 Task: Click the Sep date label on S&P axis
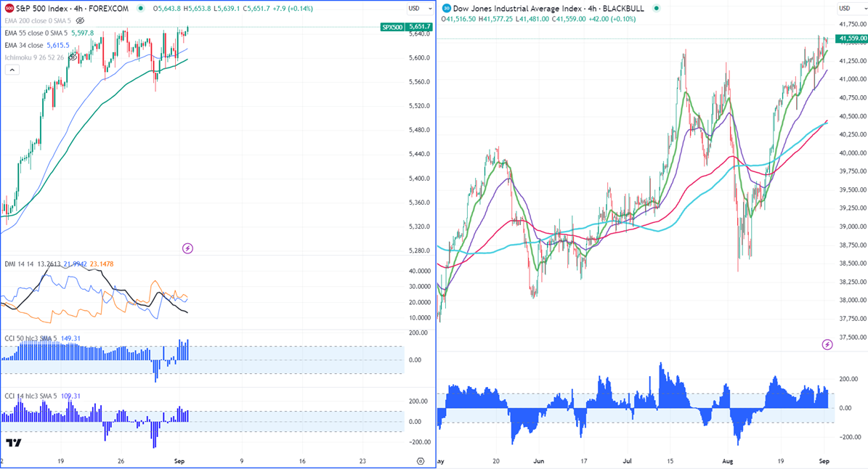(179, 461)
